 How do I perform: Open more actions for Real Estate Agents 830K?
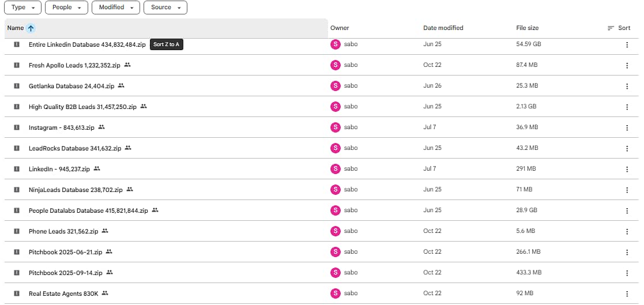pyautogui.click(x=627, y=294)
